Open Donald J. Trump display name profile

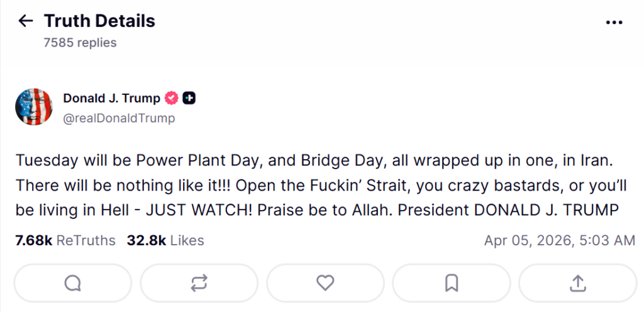coord(111,98)
